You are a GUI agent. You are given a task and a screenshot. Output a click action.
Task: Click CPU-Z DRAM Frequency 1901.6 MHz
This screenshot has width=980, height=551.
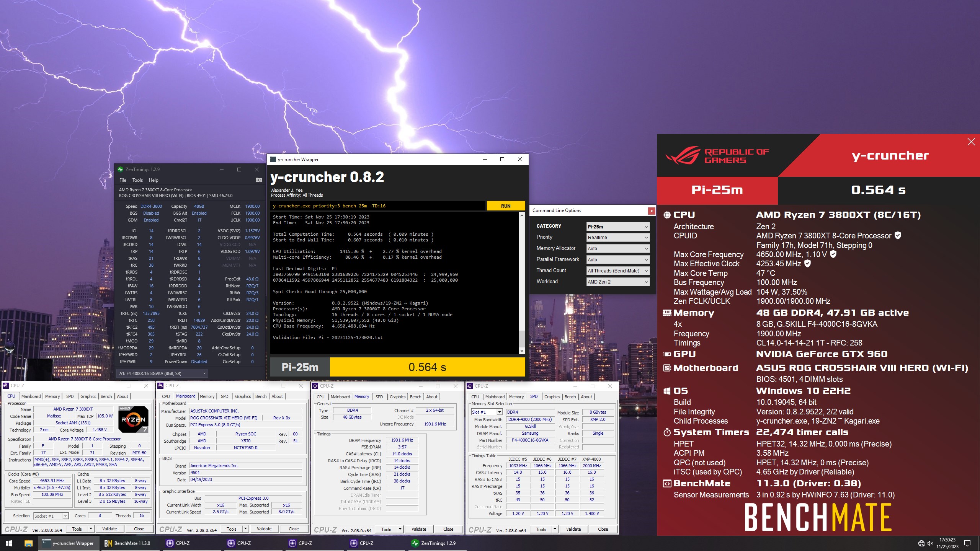point(402,440)
